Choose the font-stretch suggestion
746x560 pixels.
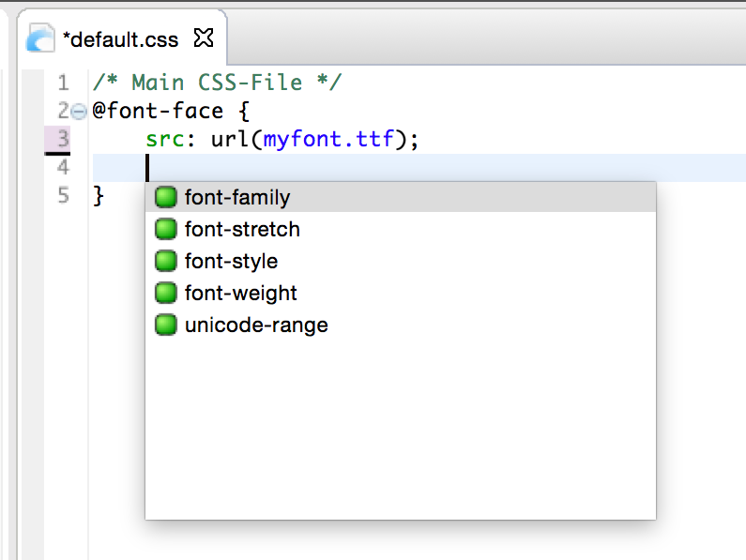[400, 229]
